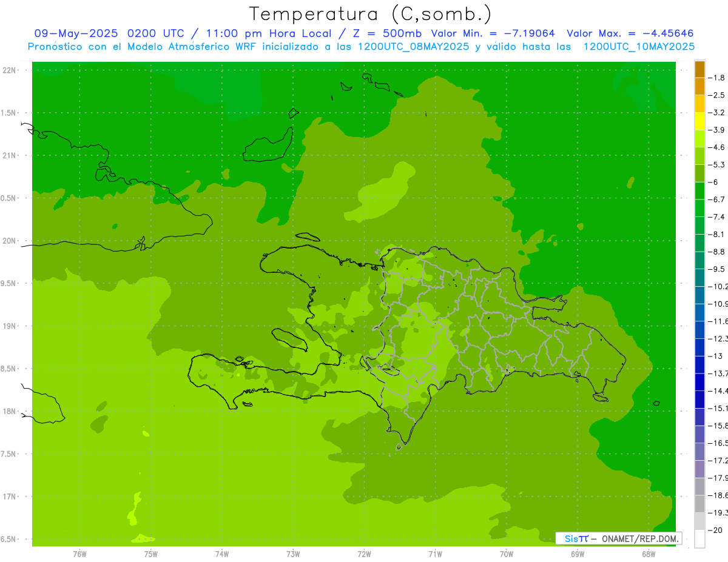Select the amber swatch between -2.5 and -3.2
Image resolution: width=728 pixels, height=562 pixels.
699,104
